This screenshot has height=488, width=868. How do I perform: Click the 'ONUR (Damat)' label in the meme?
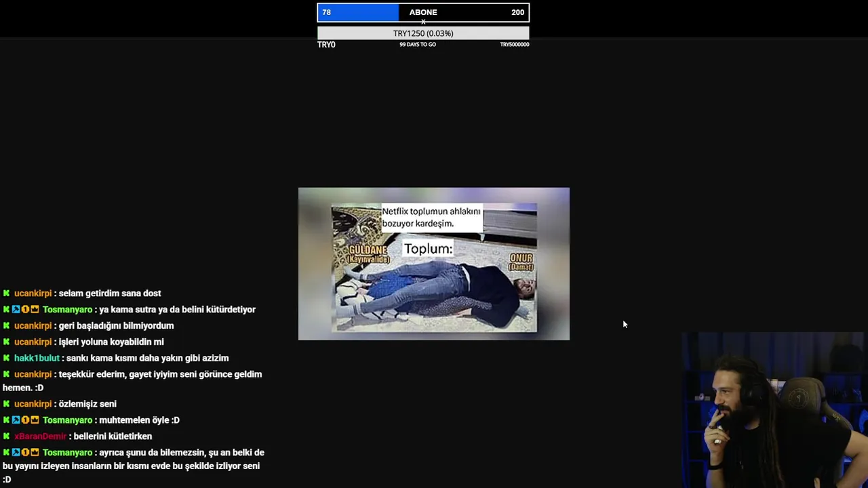[521, 262]
